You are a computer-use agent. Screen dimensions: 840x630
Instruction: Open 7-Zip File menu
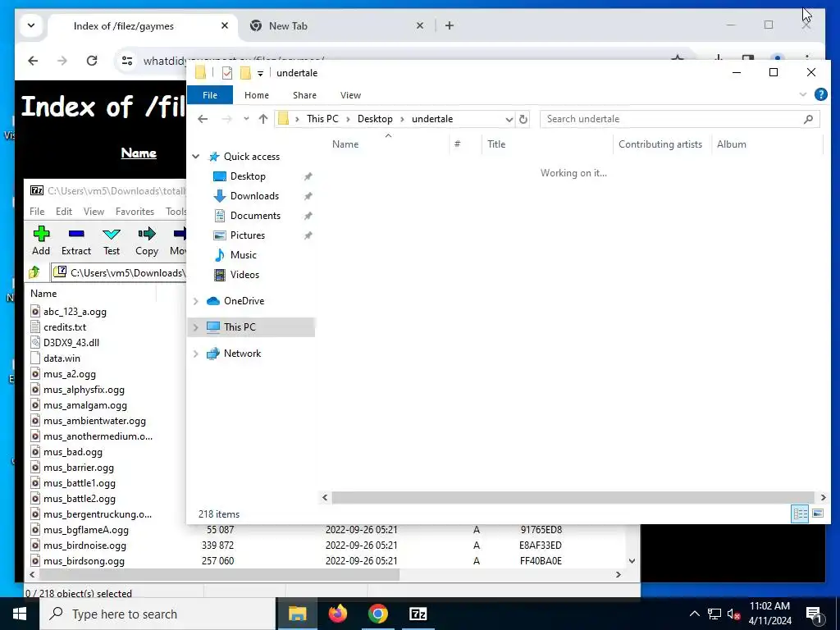[37, 212]
